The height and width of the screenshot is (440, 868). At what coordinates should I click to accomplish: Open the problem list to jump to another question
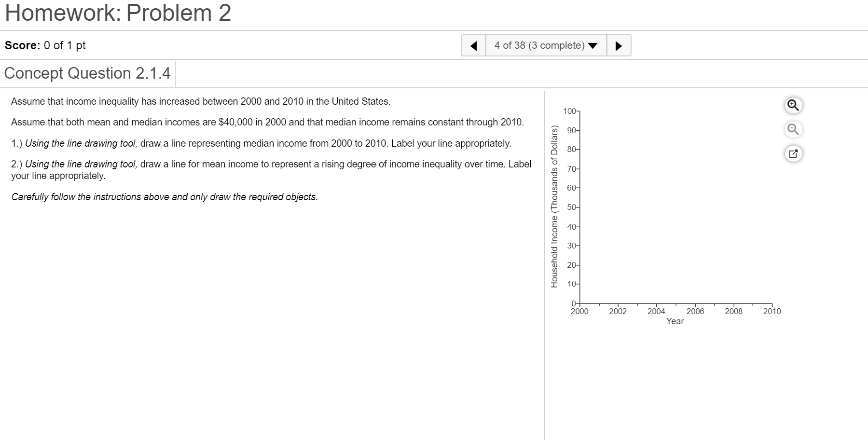[x=538, y=45]
